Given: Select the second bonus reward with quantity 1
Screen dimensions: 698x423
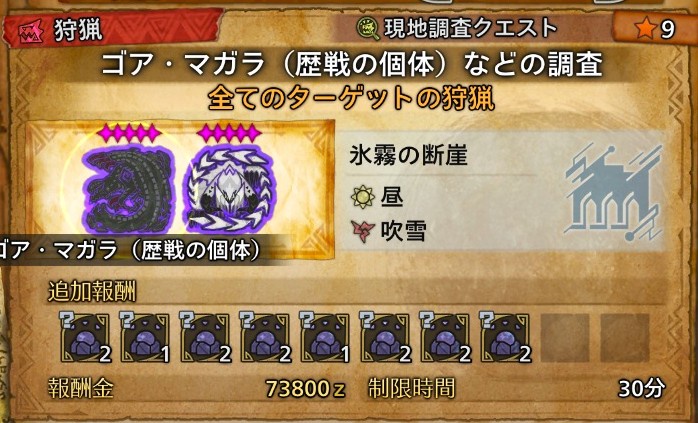Looking at the screenshot, I should pos(145,337).
